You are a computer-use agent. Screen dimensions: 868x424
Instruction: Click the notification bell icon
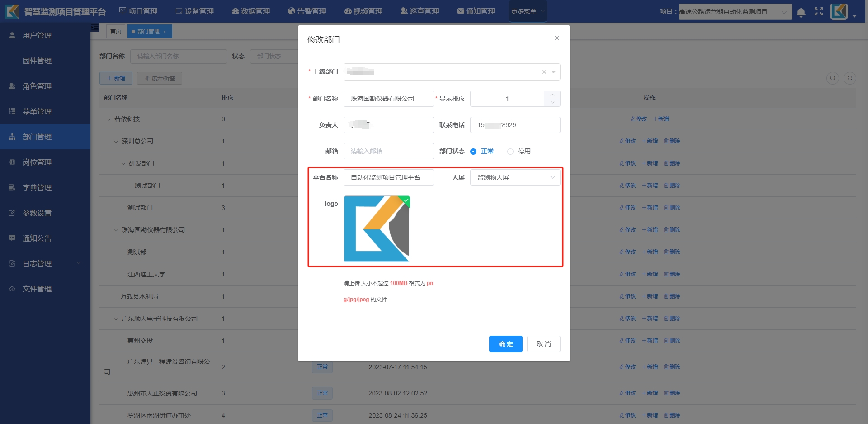click(801, 12)
